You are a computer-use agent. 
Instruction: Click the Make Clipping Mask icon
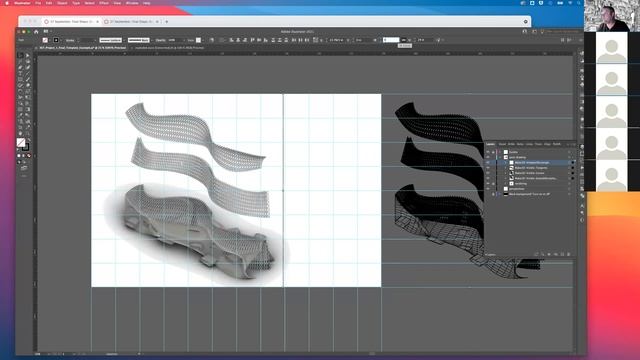(549, 254)
